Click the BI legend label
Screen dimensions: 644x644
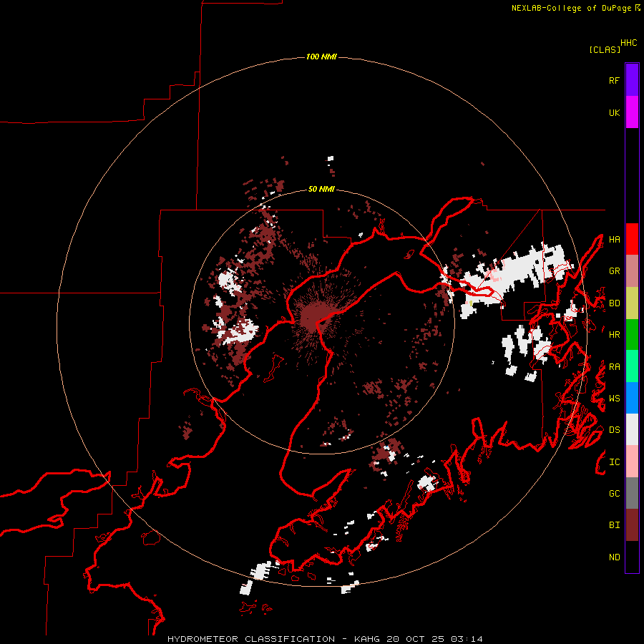tap(614, 525)
